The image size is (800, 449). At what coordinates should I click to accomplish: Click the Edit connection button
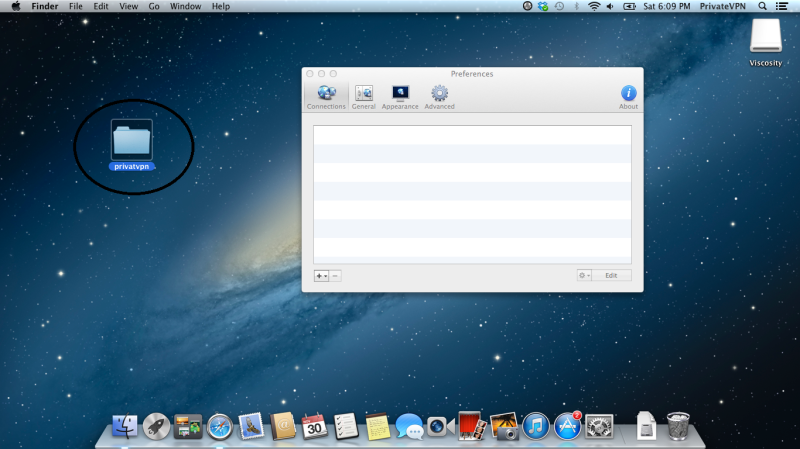tap(611, 276)
